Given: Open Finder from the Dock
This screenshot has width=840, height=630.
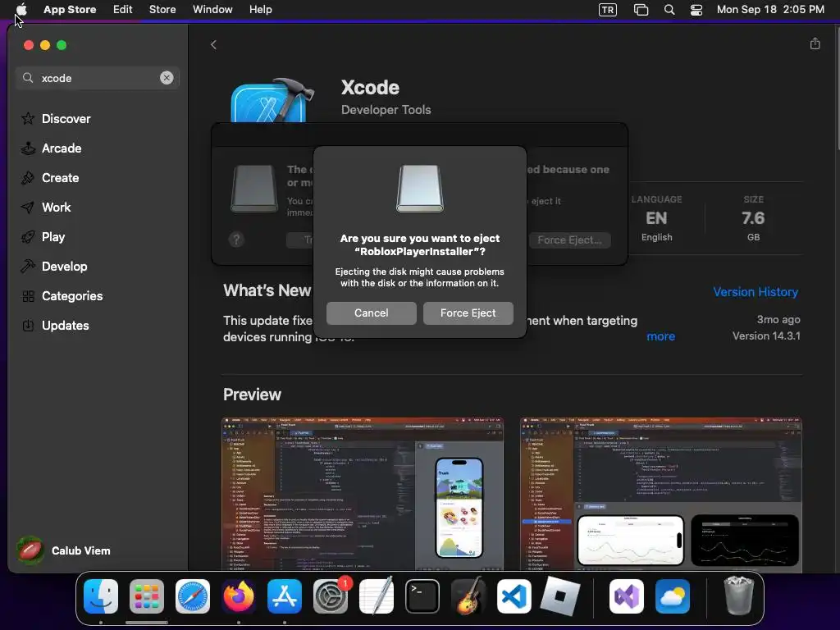Looking at the screenshot, I should (x=101, y=596).
